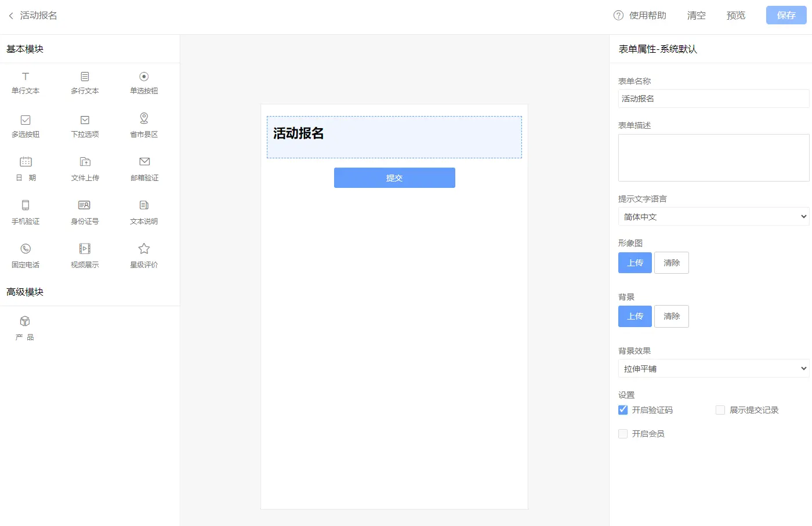Open the 提示文字语言 language dropdown
Viewport: 812px width, 526px height.
tap(713, 217)
